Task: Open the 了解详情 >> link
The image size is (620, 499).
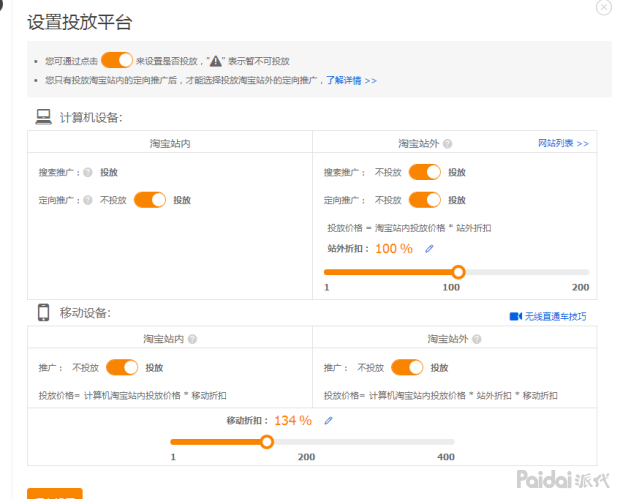Action: point(351,80)
